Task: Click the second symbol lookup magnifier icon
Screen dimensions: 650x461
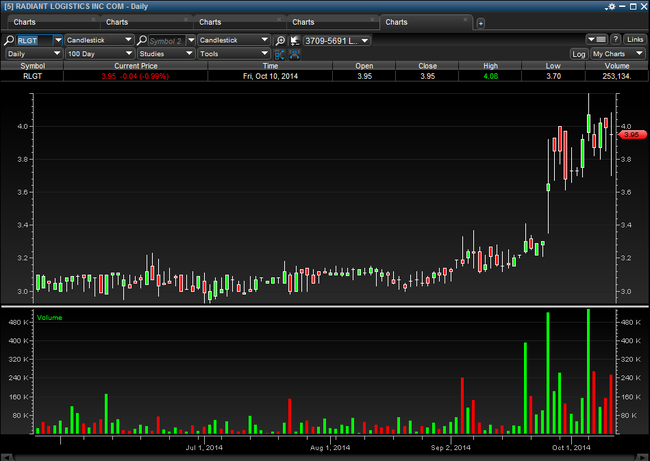Action: click(x=141, y=41)
